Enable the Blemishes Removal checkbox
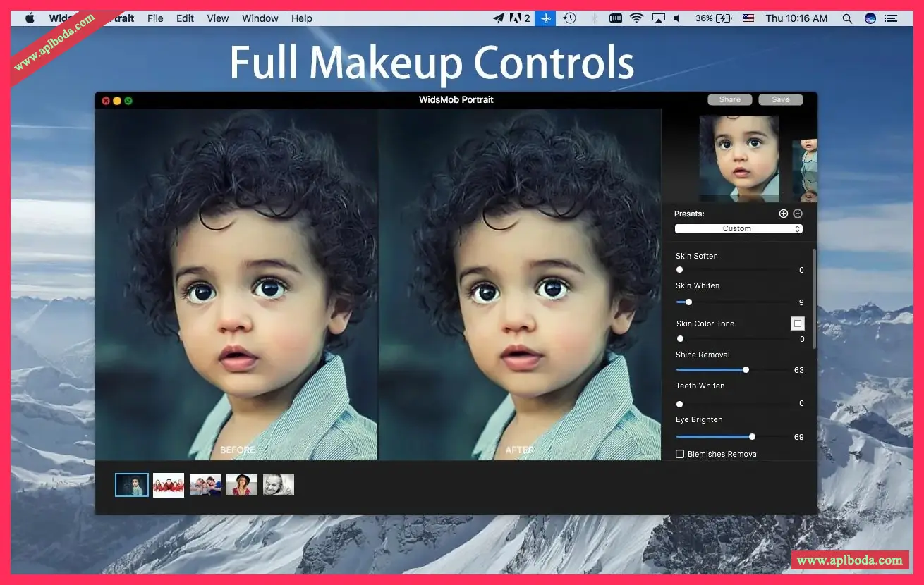 680,454
